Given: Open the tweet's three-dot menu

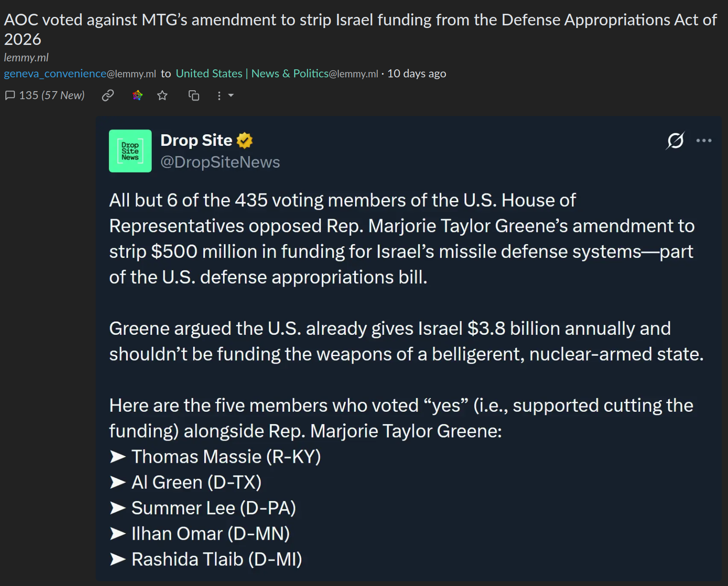Looking at the screenshot, I should click(704, 140).
